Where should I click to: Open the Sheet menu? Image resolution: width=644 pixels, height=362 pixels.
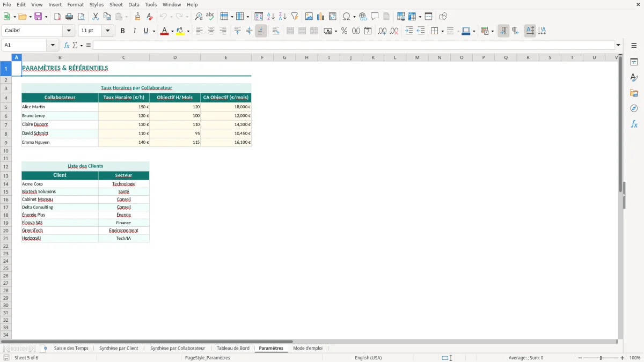[116, 4]
